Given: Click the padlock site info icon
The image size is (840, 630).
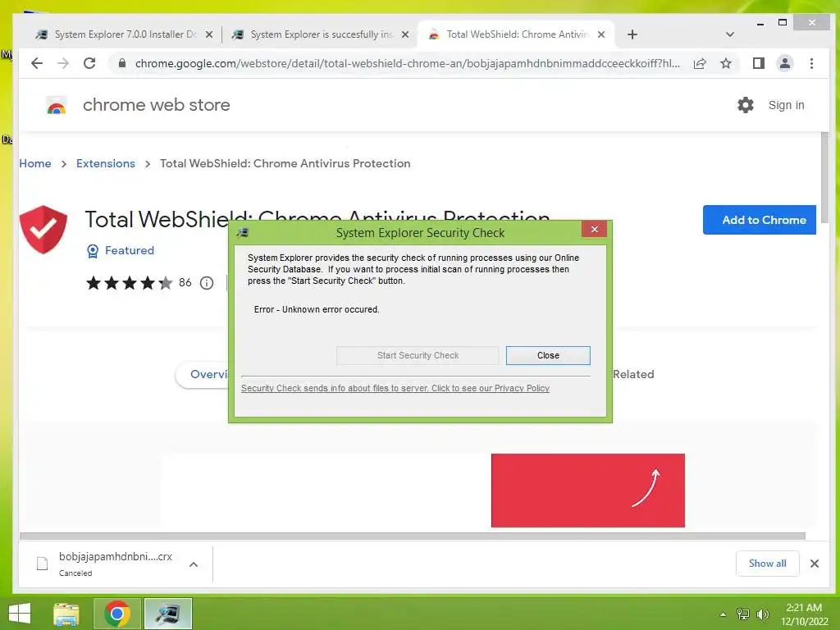Looking at the screenshot, I should 122,63.
